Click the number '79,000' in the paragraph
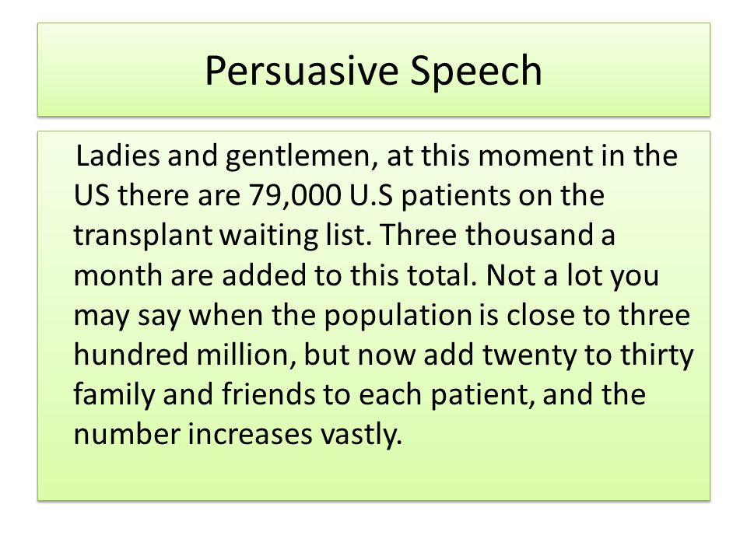Viewport: 747px width, 560px height. [294, 194]
